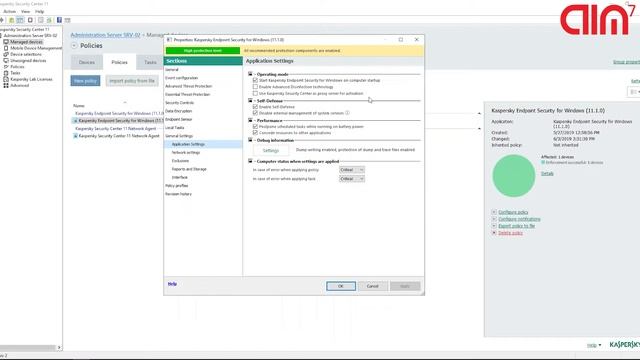The image size is (640, 360).
Task: Open error when applying task dropdown
Action: pos(351,179)
